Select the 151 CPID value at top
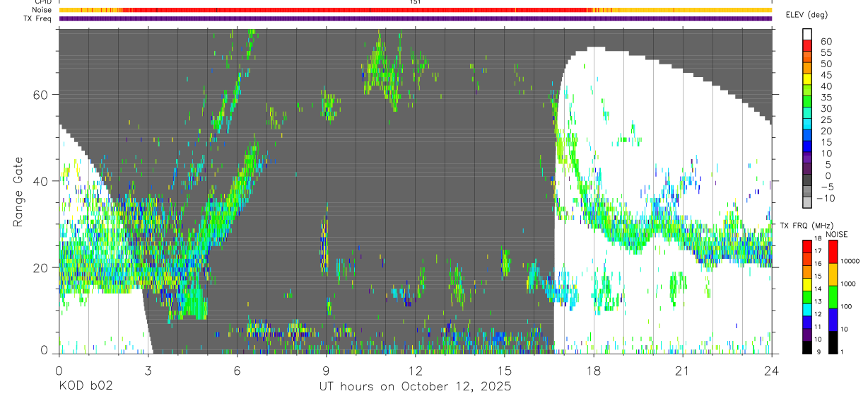 point(415,2)
